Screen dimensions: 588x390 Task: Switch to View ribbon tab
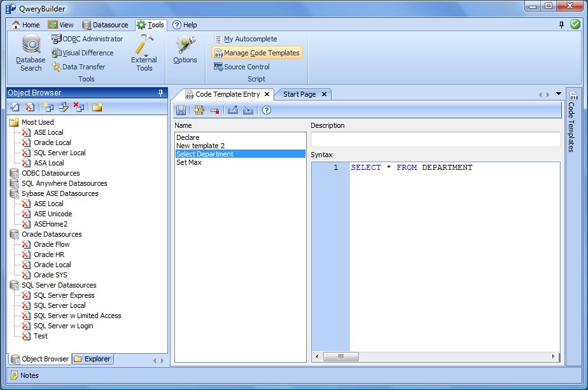[60, 25]
